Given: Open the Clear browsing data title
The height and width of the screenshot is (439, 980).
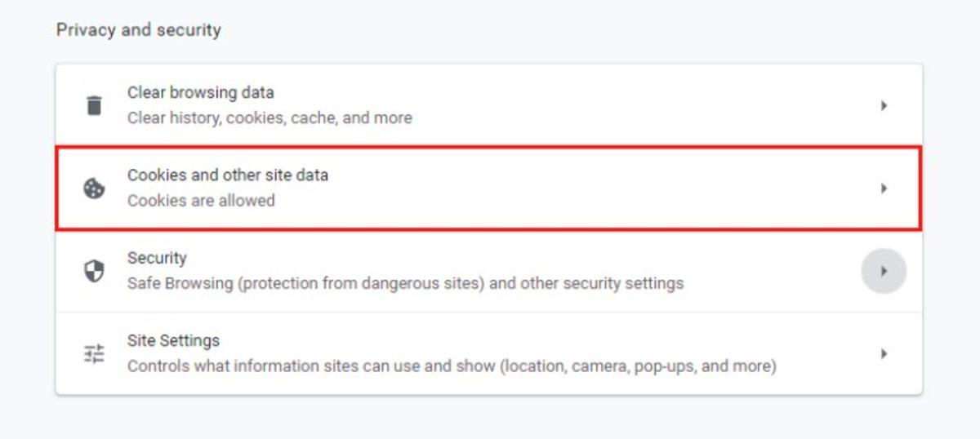Looking at the screenshot, I should tap(200, 92).
